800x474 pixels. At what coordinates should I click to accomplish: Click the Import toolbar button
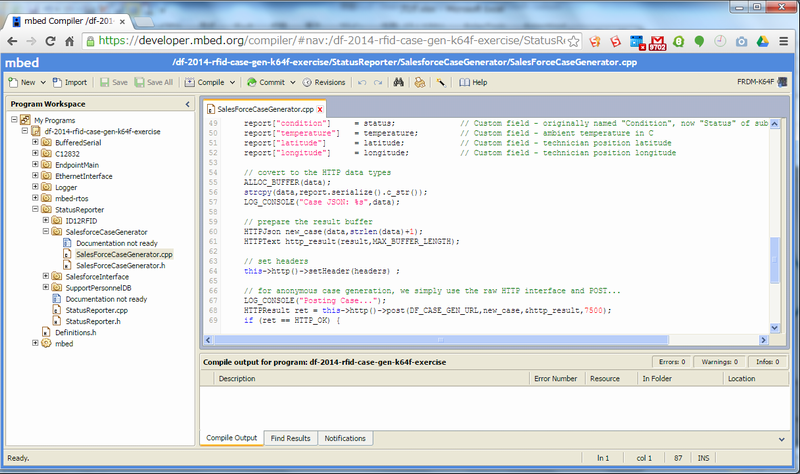[x=69, y=82]
